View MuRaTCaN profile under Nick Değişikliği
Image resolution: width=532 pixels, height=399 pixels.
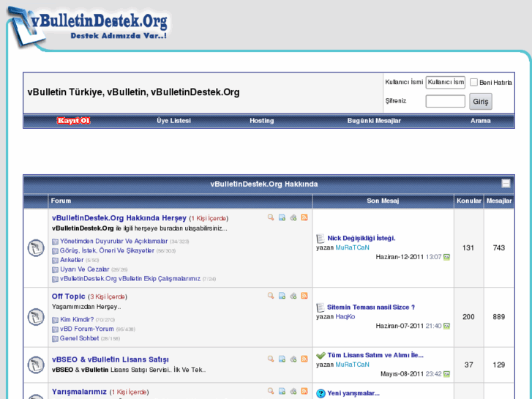click(x=352, y=247)
